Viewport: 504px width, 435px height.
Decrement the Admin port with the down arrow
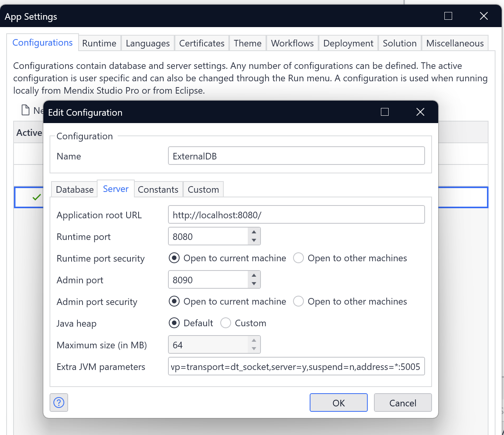254,283
